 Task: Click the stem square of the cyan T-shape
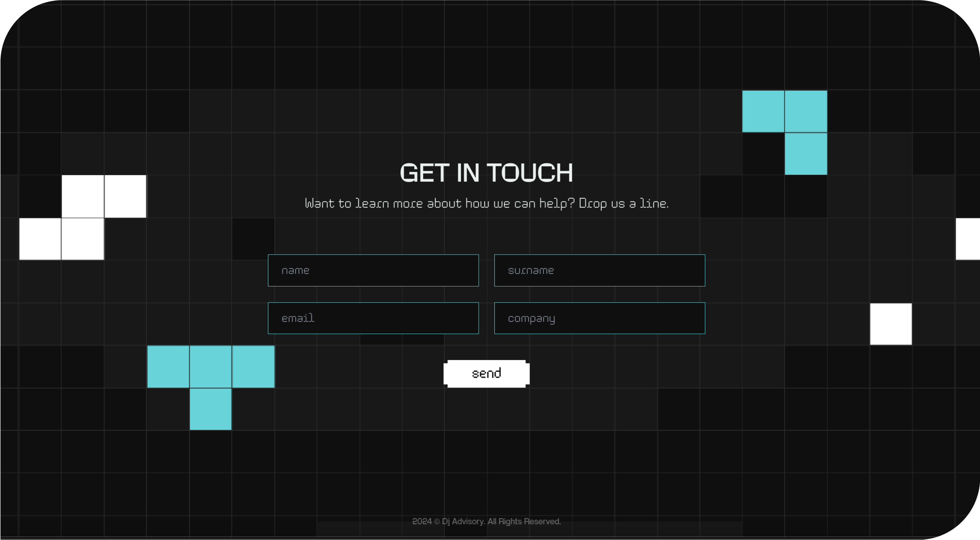[210, 409]
